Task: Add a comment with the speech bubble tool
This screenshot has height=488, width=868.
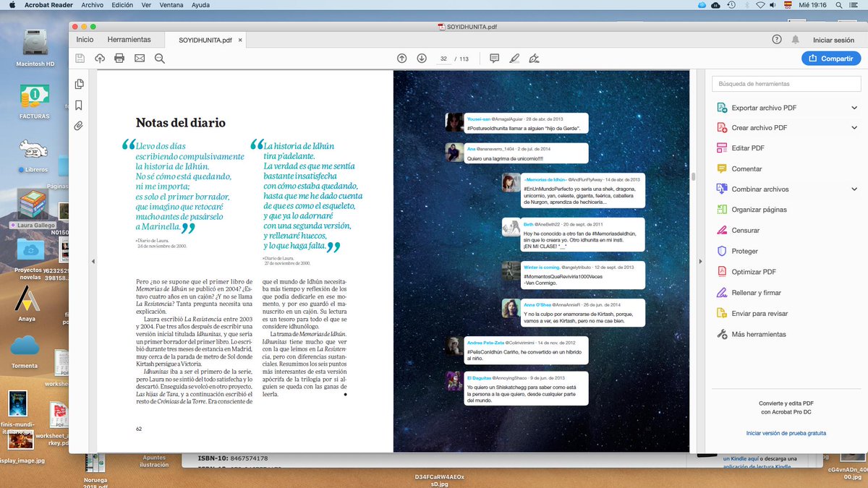Action: point(495,59)
